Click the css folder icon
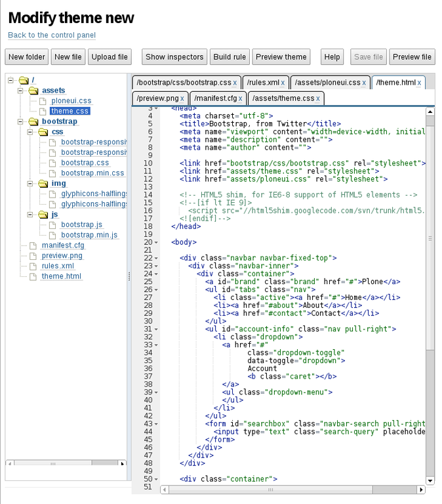The image size is (442, 504). [43, 132]
